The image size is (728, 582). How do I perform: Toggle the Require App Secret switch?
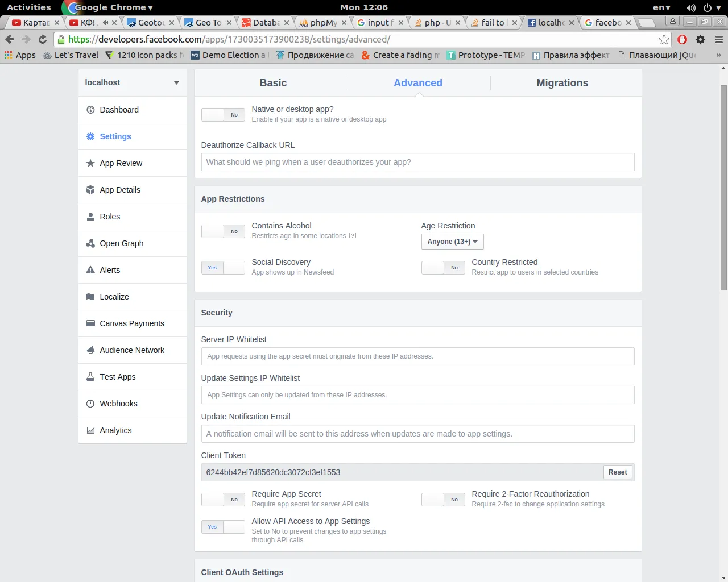click(x=223, y=500)
